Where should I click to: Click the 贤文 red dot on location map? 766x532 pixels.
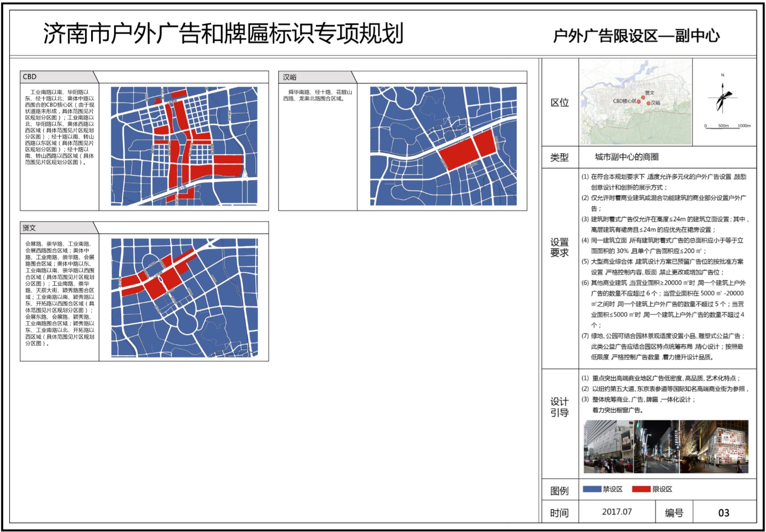[643, 97]
